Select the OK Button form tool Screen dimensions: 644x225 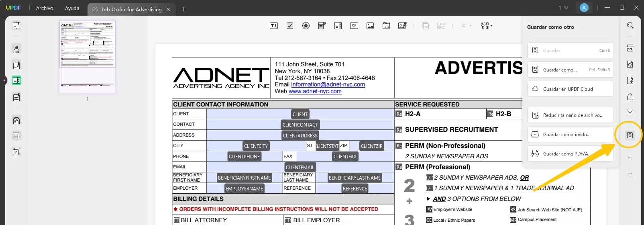(354, 26)
